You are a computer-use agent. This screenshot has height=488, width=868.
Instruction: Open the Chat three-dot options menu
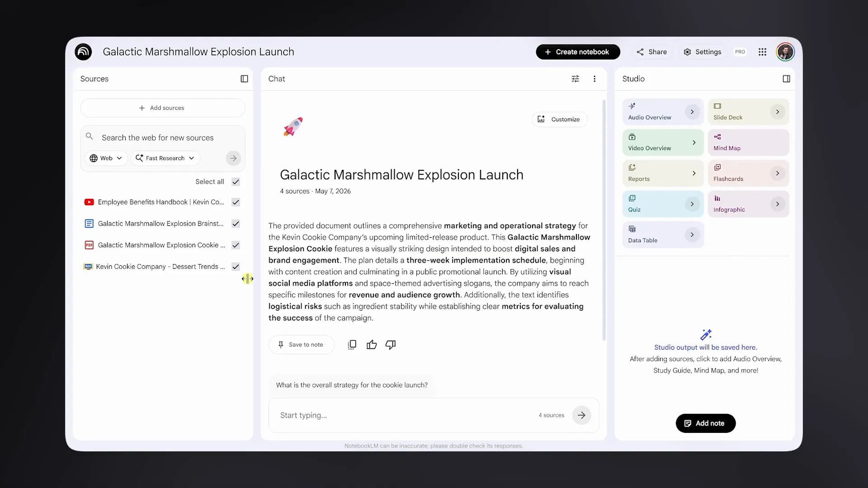pyautogui.click(x=594, y=79)
